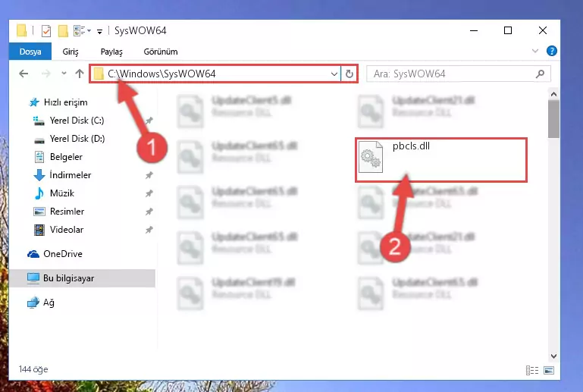The height and width of the screenshot is (392, 583).
Task: Click the vertical scrollbar thumb
Action: click(553, 119)
